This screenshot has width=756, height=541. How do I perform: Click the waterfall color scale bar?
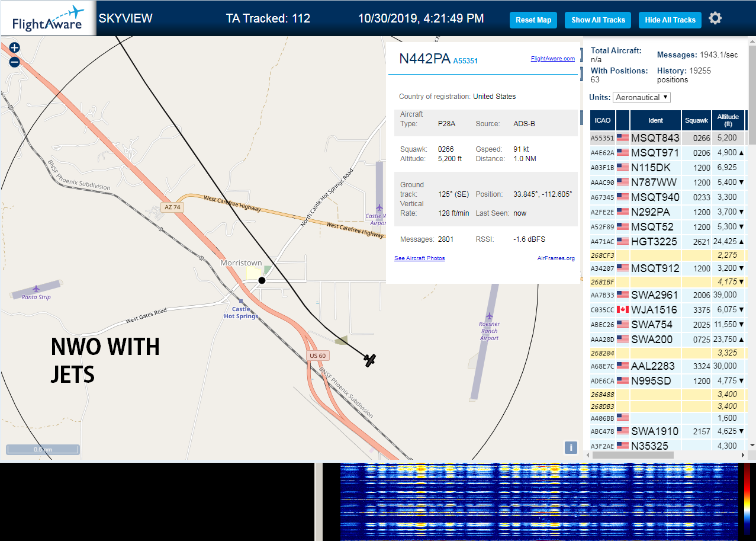coord(748,501)
